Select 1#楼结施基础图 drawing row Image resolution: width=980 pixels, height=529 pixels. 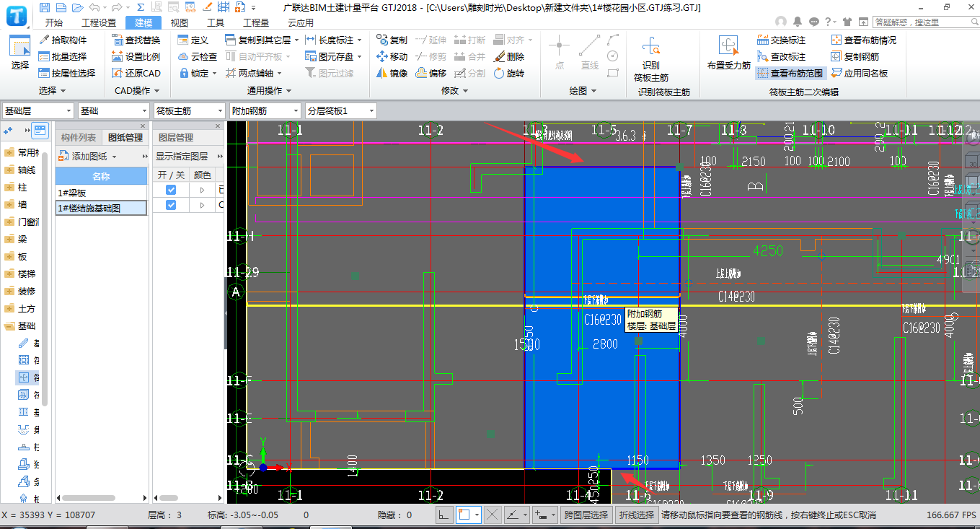pos(102,208)
